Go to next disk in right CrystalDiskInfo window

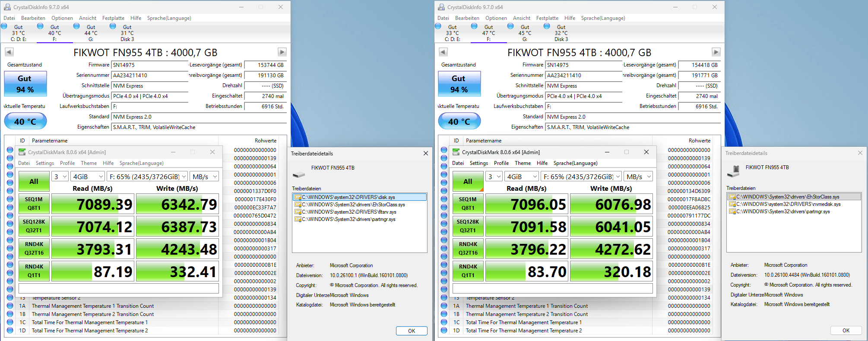coord(716,52)
